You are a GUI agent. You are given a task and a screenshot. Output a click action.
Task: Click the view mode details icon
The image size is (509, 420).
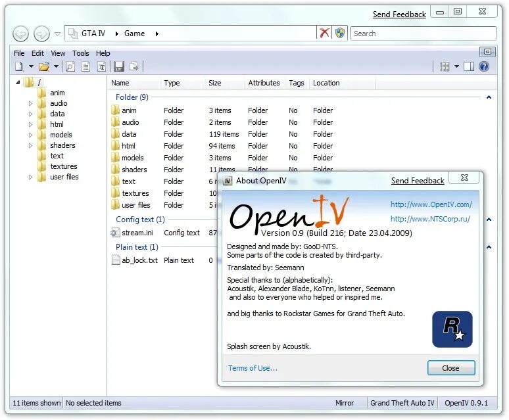tap(445, 66)
